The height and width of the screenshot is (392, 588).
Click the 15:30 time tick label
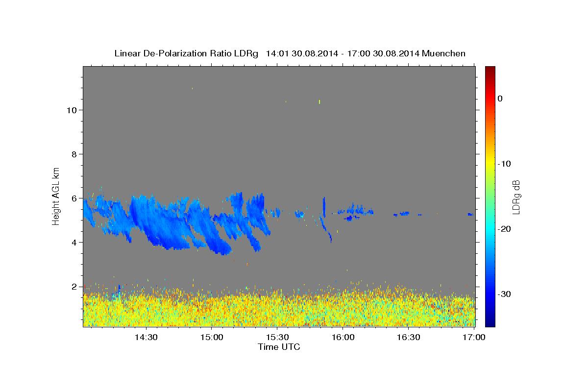(277, 337)
